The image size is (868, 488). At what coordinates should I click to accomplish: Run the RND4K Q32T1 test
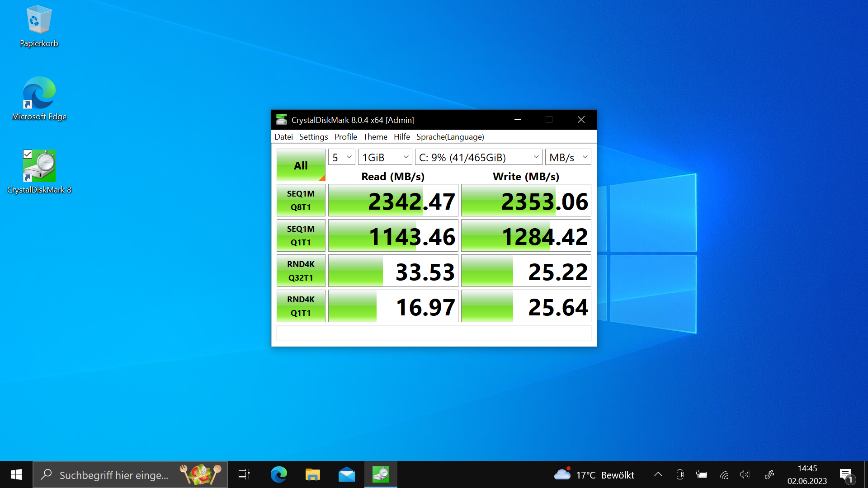(301, 271)
